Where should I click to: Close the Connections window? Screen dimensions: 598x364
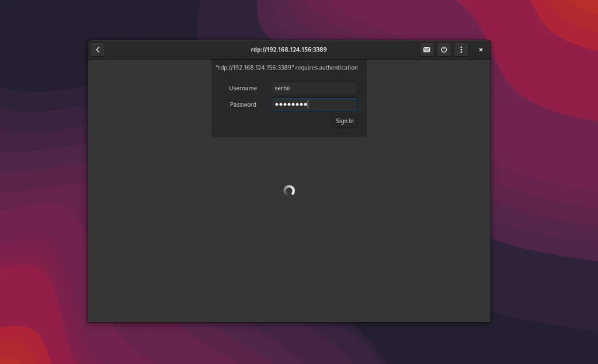tap(481, 50)
